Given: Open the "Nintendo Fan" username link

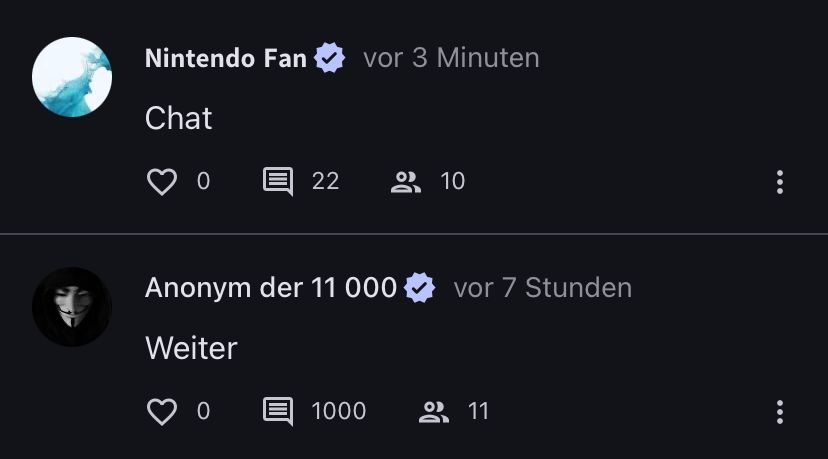Looking at the screenshot, I should (226, 59).
